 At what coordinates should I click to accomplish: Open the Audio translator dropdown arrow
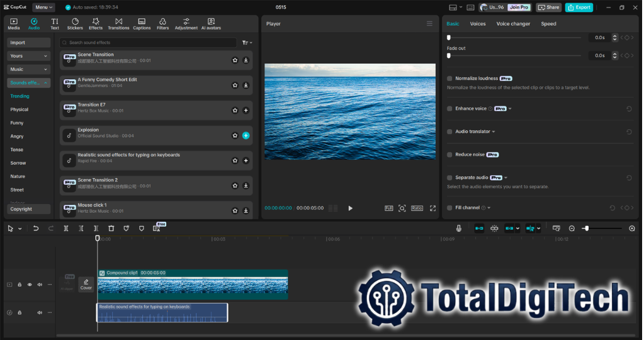tap(494, 132)
